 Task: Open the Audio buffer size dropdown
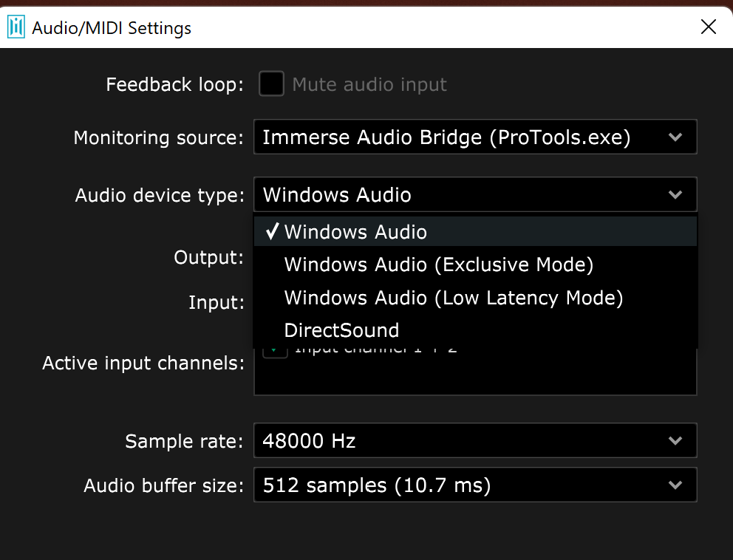475,485
